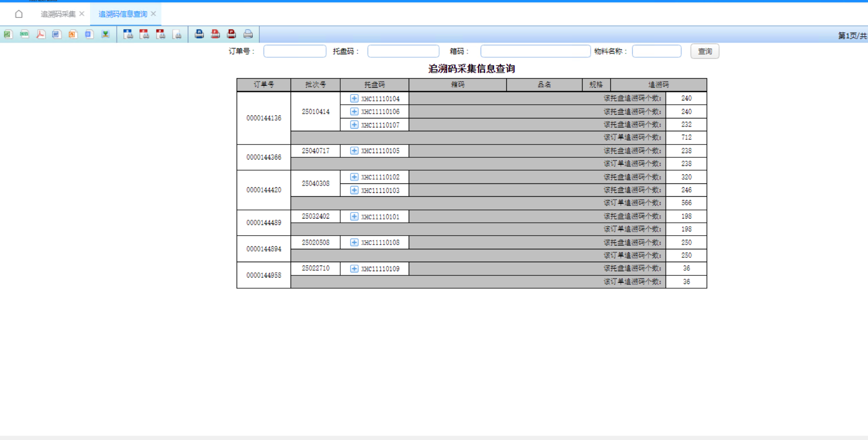Open the home tab icon
This screenshot has width=868, height=440.
pyautogui.click(x=19, y=14)
